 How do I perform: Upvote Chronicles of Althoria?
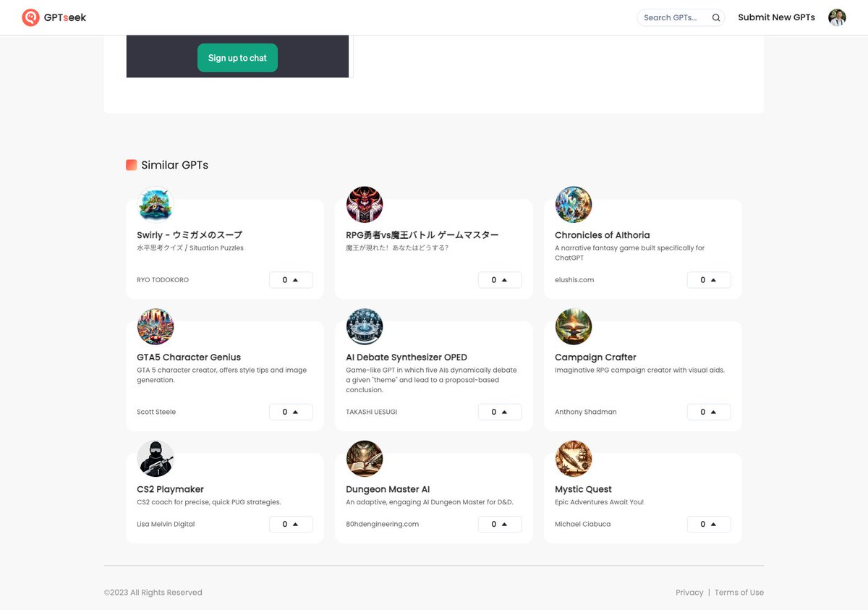[x=709, y=280]
